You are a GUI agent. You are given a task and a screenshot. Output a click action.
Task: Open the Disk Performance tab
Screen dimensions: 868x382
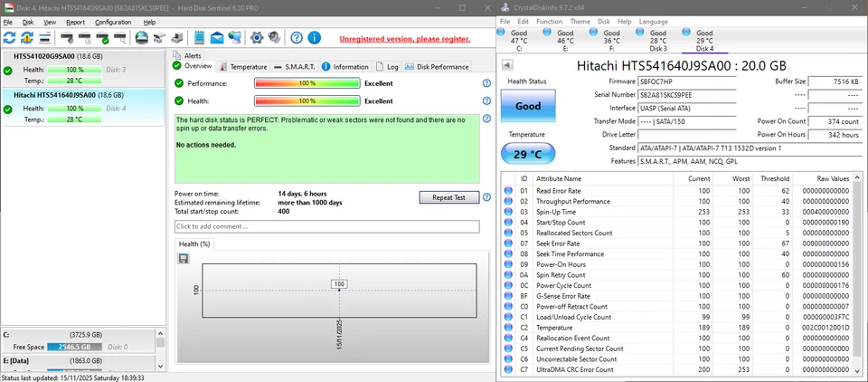coord(438,67)
